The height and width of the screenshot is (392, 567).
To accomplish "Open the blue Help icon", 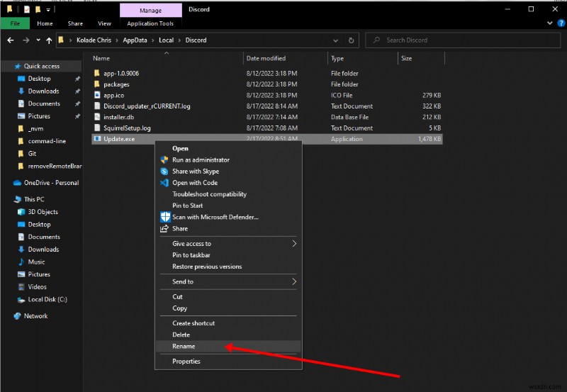I will (x=561, y=23).
